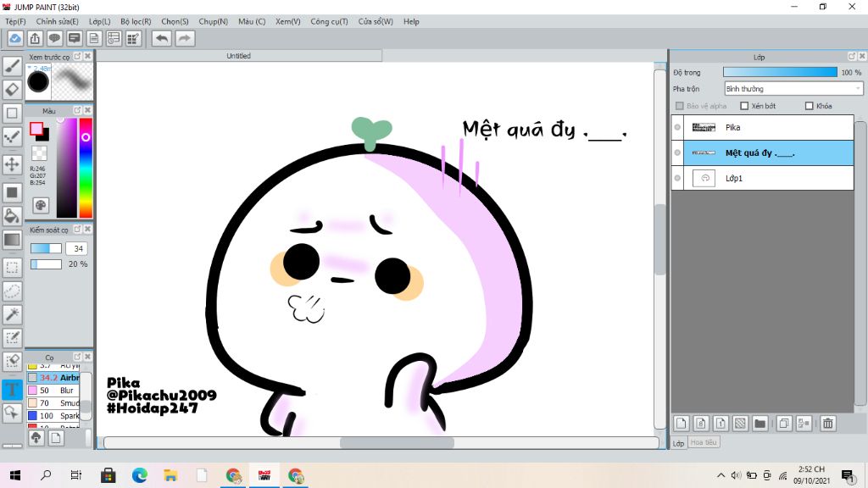Open Windows Start menu
Viewport: 868px width, 488px height.
click(15, 475)
